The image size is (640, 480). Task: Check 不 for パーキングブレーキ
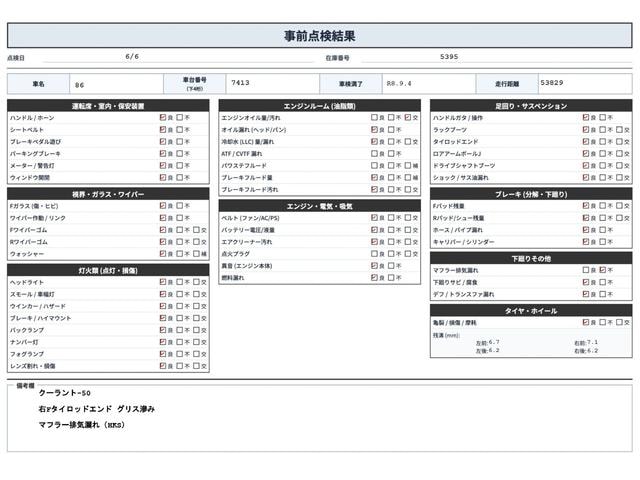(x=180, y=153)
